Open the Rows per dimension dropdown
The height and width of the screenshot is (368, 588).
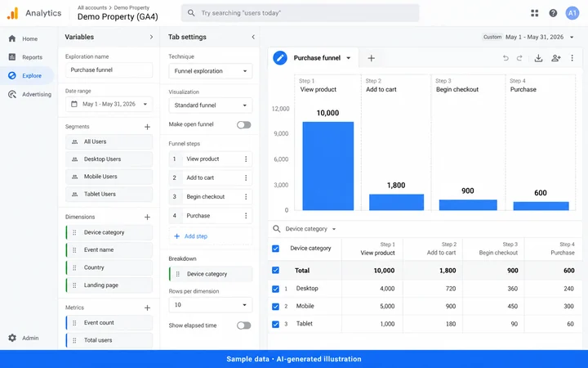pyautogui.click(x=211, y=305)
